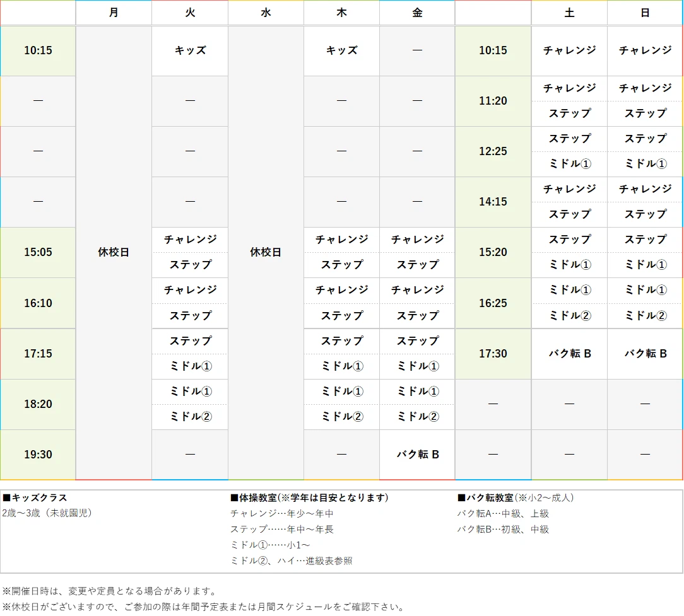
Task: Click Thursday's 18:20 ミドル② cell
Action: (x=341, y=417)
